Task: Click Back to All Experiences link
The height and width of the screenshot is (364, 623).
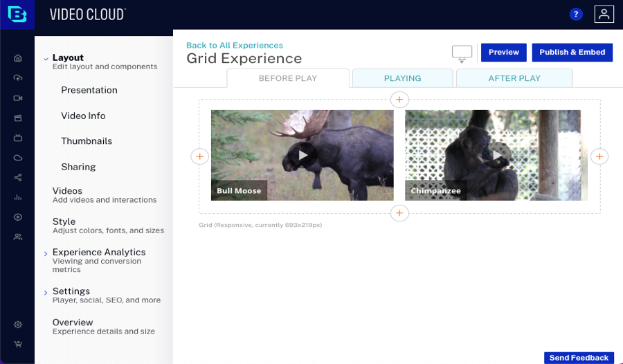Action: click(x=234, y=45)
